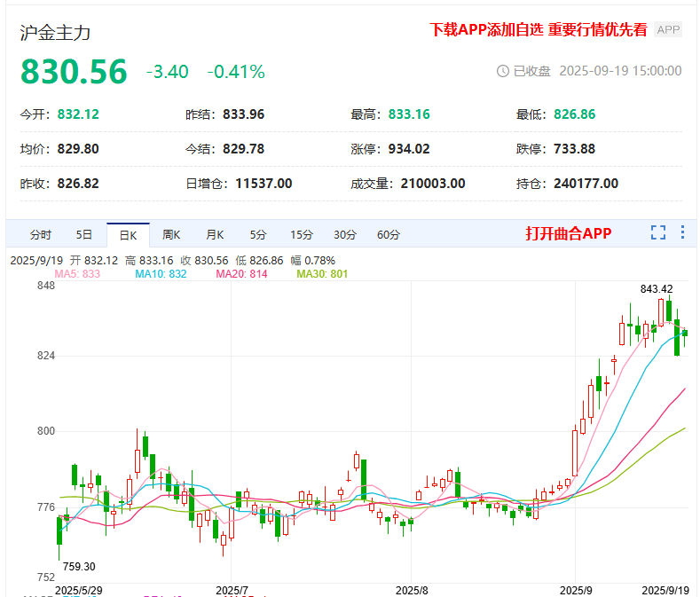Select the 15分 interval tab
The height and width of the screenshot is (597, 700).
302,235
